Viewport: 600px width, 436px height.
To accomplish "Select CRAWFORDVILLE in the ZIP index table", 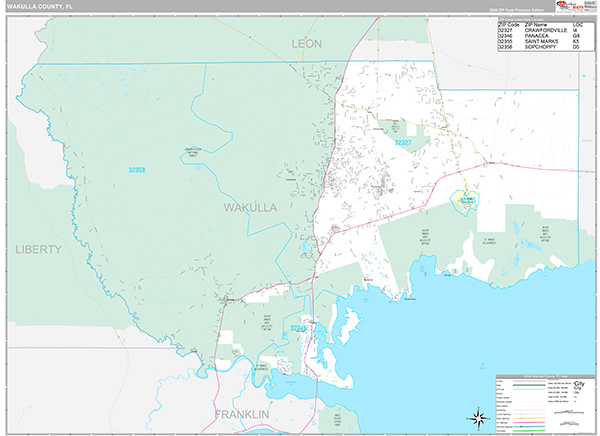I will pyautogui.click(x=546, y=30).
